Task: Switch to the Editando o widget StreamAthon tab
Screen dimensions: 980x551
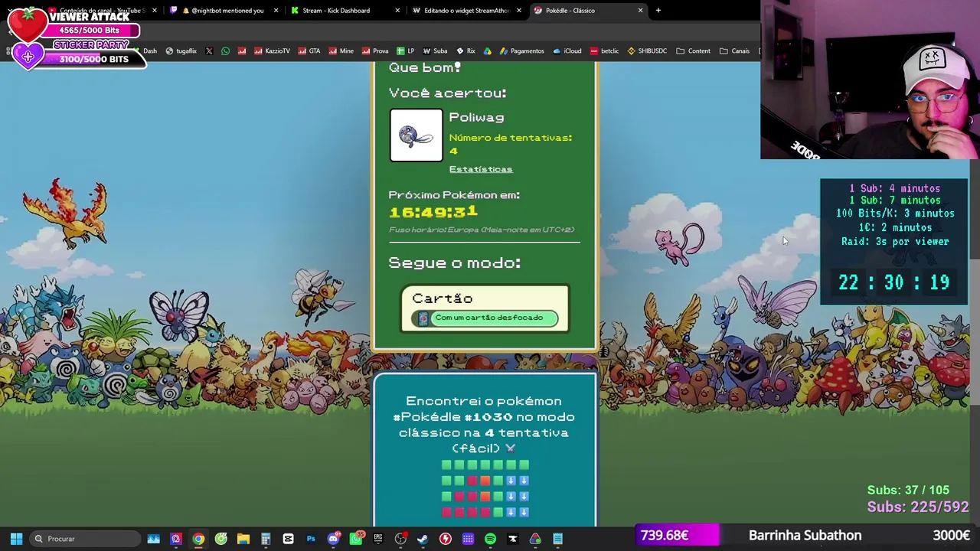Action: 465,11
